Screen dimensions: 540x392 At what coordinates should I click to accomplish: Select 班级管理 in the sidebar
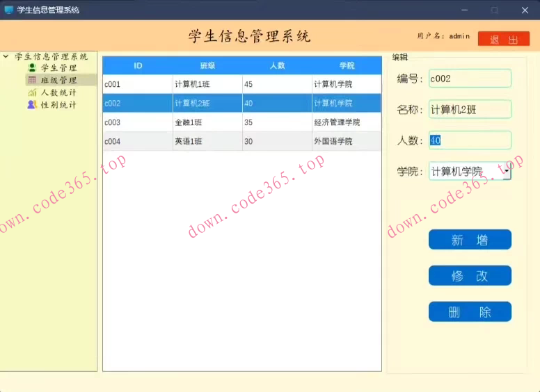(59, 80)
